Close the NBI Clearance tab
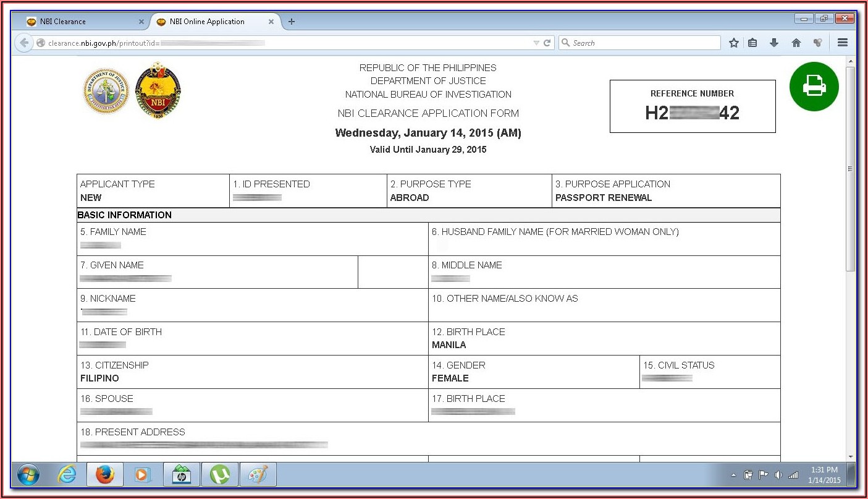This screenshot has width=868, height=499. [x=141, y=22]
